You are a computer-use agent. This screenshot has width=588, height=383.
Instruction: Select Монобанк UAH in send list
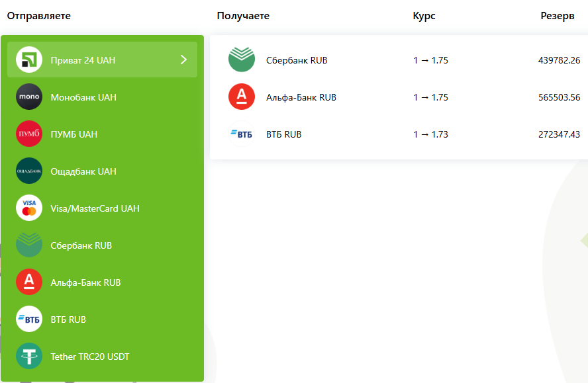tap(102, 97)
